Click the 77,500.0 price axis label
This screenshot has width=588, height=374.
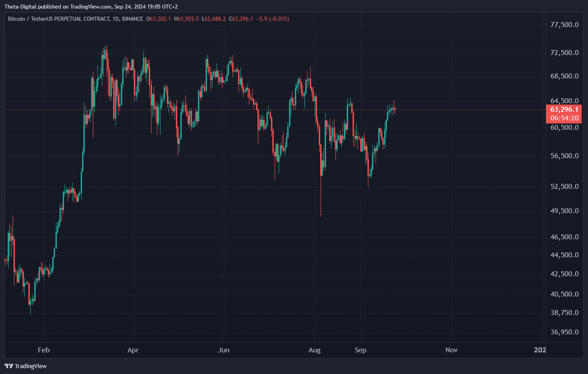pos(565,25)
